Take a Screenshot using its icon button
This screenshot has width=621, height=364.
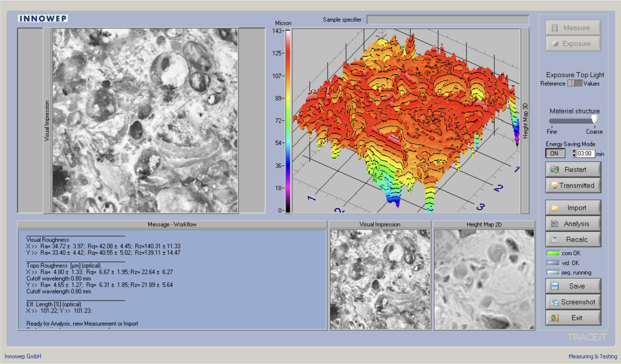click(x=573, y=302)
